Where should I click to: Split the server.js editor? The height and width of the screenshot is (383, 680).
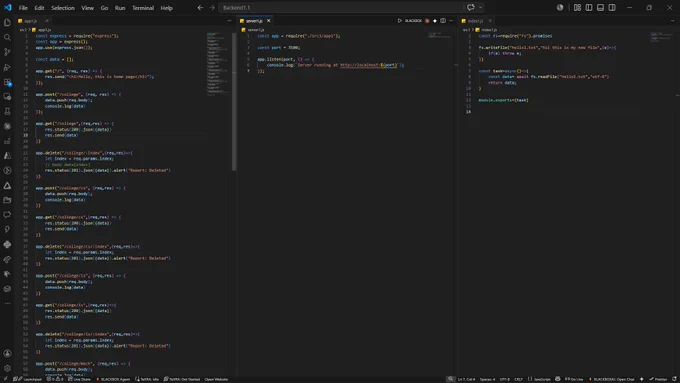pyautogui.click(x=443, y=20)
